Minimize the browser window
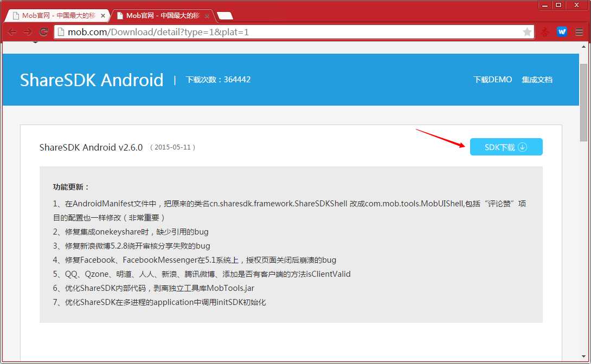Viewport: 591px width, 364px height. coord(544,5)
